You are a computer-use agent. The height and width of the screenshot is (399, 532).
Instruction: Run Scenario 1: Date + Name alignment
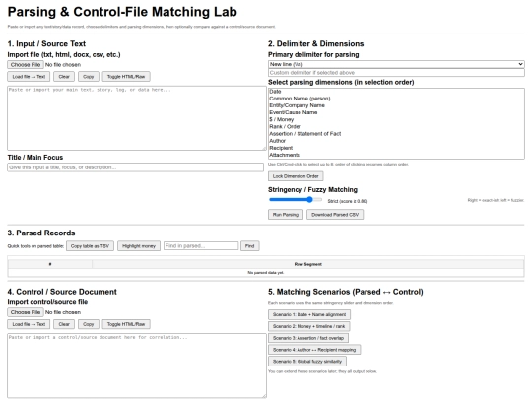pyautogui.click(x=309, y=314)
